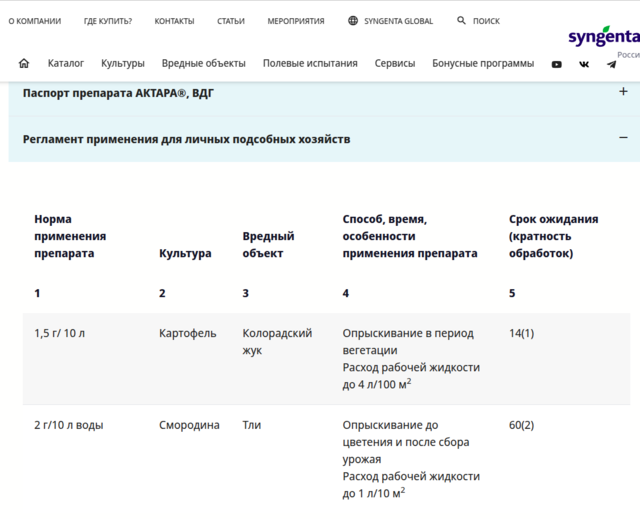Image resolution: width=640 pixels, height=519 pixels.
Task: Click the Syngenta logo
Action: point(604,37)
